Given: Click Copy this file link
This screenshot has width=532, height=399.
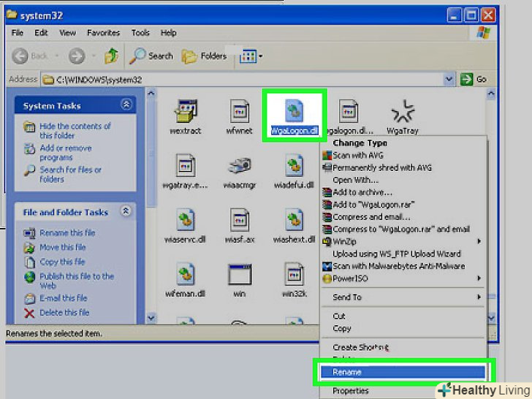Looking at the screenshot, I should coord(62,262).
